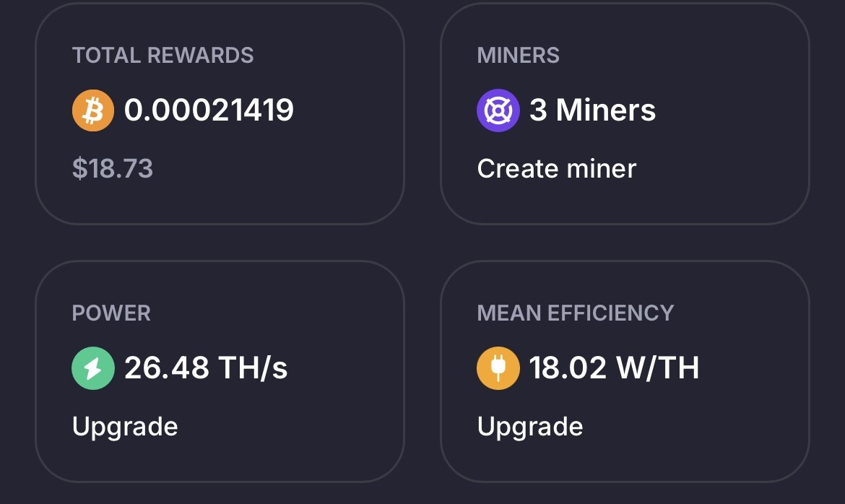This screenshot has width=845, height=504.
Task: Select the 0.00021419 BTC rewards value
Action: pyautogui.click(x=209, y=110)
